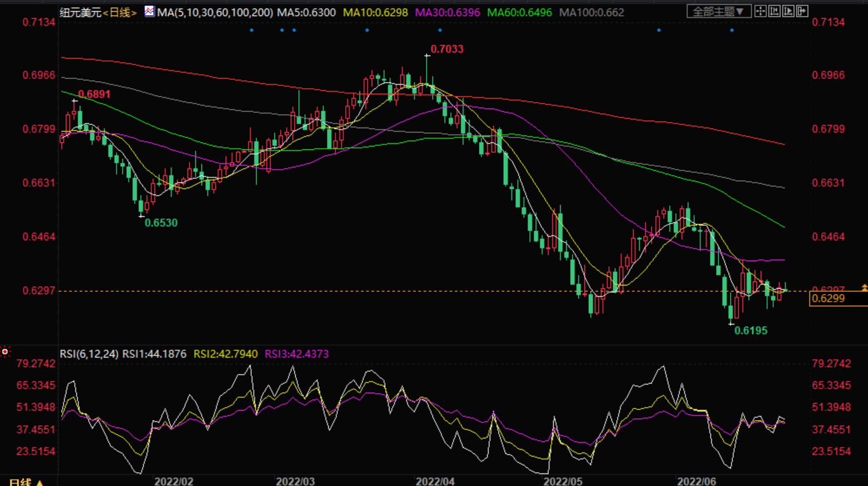
Task: Click the jump-to-start chart icon
Action: 774,11
